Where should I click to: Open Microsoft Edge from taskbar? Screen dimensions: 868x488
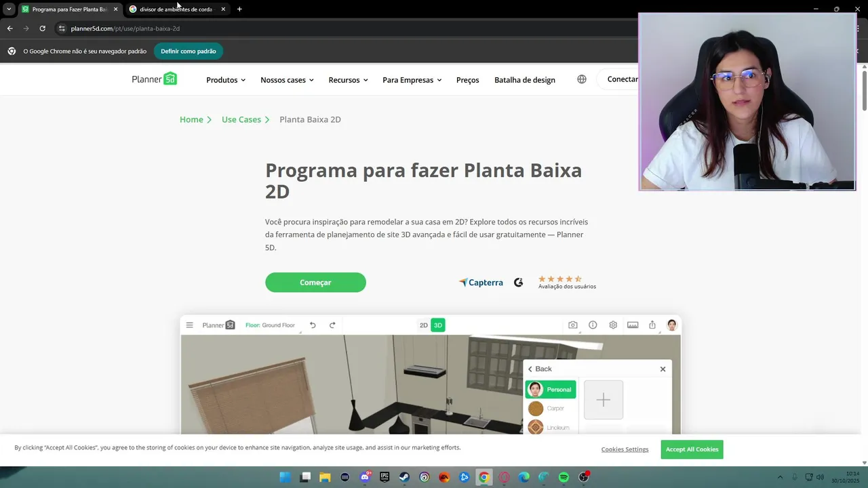524,477
